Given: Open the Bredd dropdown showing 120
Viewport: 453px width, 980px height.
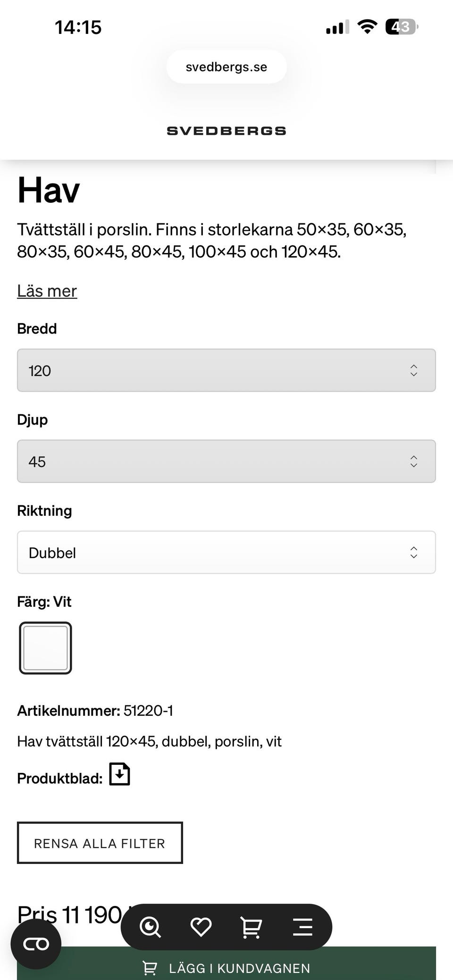Looking at the screenshot, I should [226, 370].
